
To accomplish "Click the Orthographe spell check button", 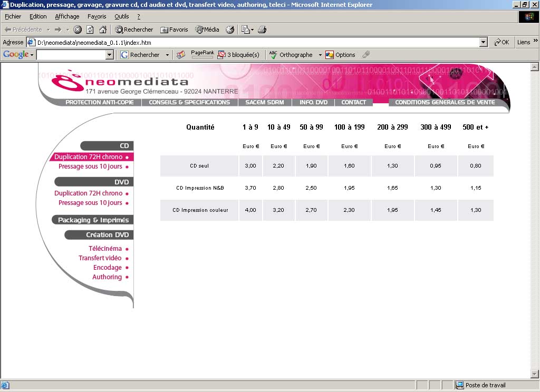I will click(x=291, y=55).
